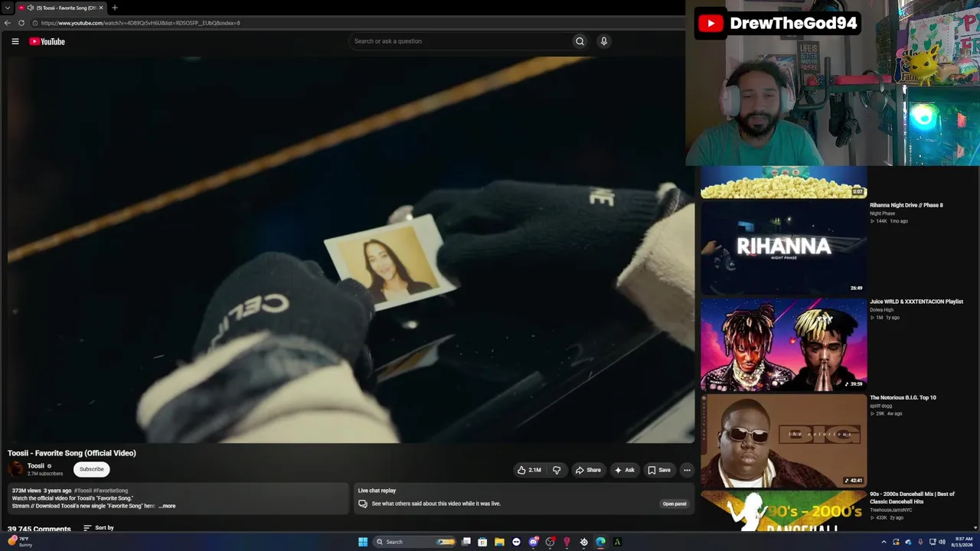Image resolution: width=980 pixels, height=551 pixels.
Task: Open the Sort by comments dropdown
Action: click(99, 527)
